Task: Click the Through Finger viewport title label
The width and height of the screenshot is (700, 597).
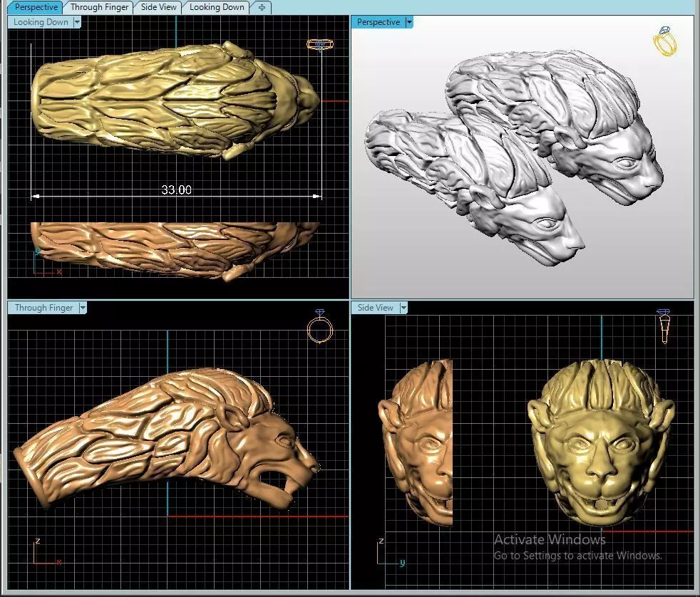Action: point(43,308)
